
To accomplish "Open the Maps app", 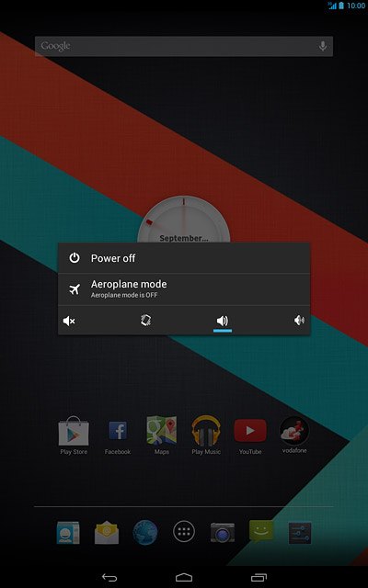I will point(162,435).
